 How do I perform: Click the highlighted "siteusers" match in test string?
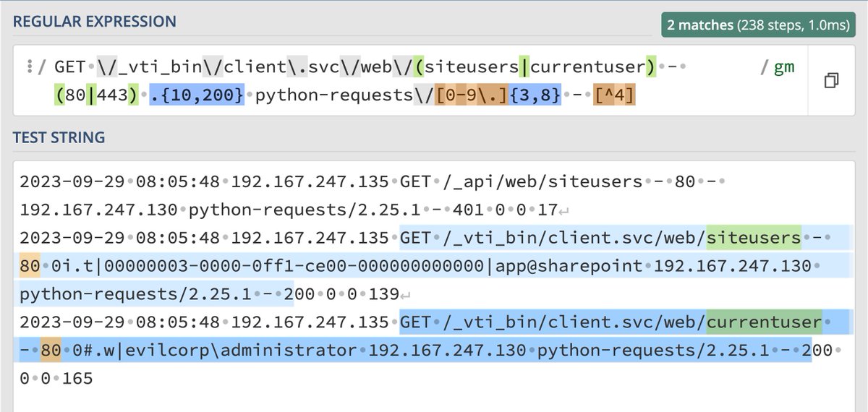[x=754, y=238]
